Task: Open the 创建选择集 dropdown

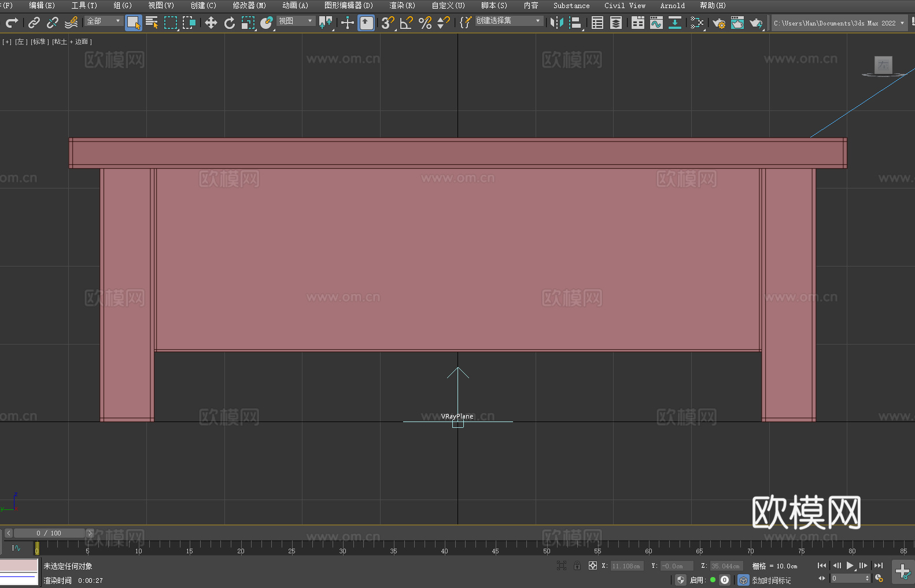Action: (x=509, y=21)
